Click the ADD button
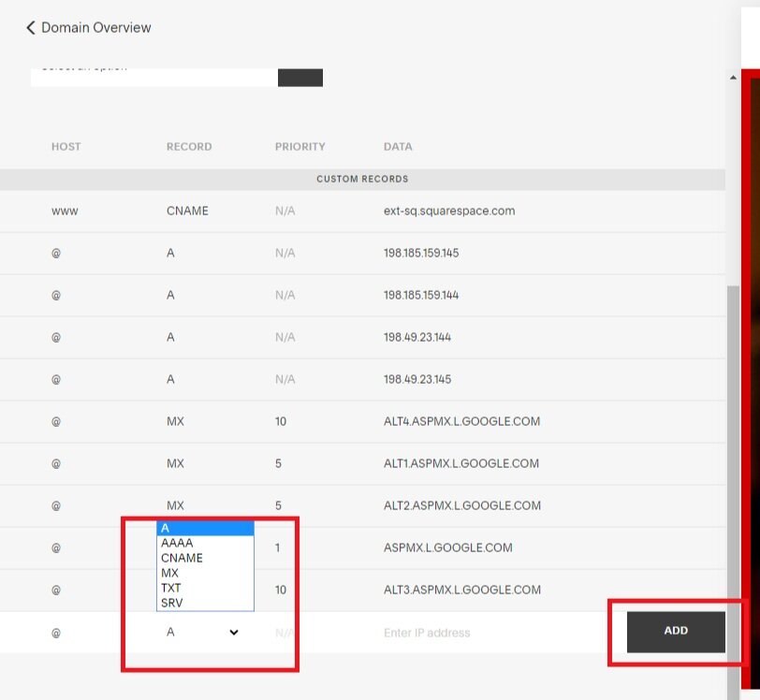 (676, 631)
